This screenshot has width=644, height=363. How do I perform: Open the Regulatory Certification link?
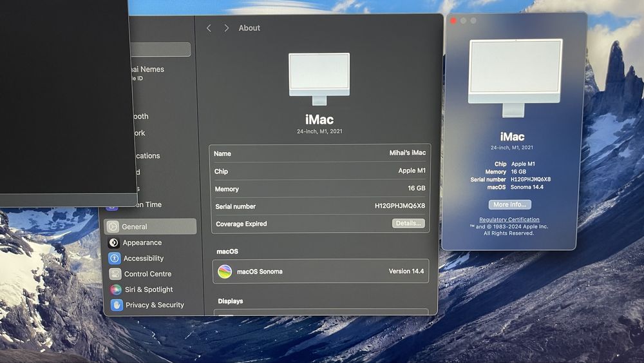pos(509,219)
